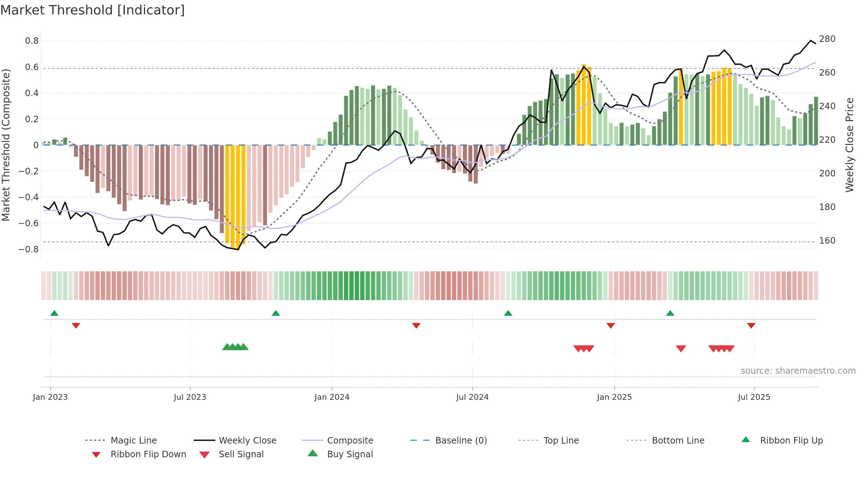Click the red Ribbon Flip Down marker near Apr 2024

(x=416, y=326)
